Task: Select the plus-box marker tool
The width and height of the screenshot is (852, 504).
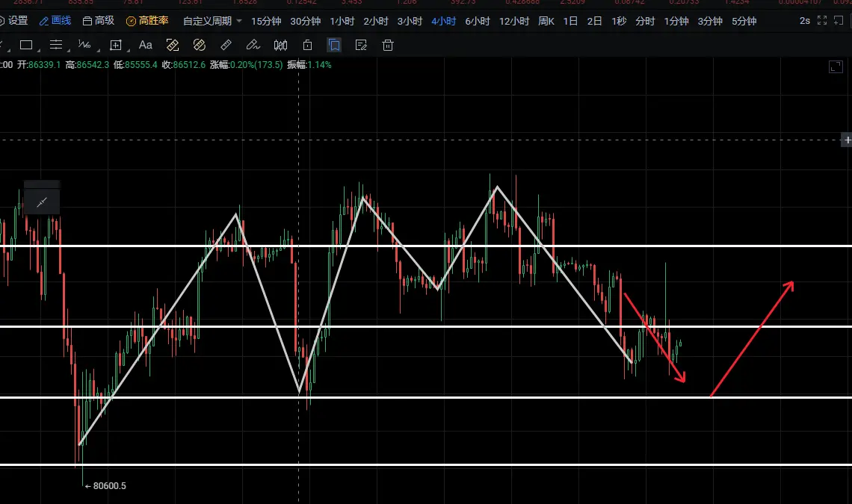Action: 115,45
